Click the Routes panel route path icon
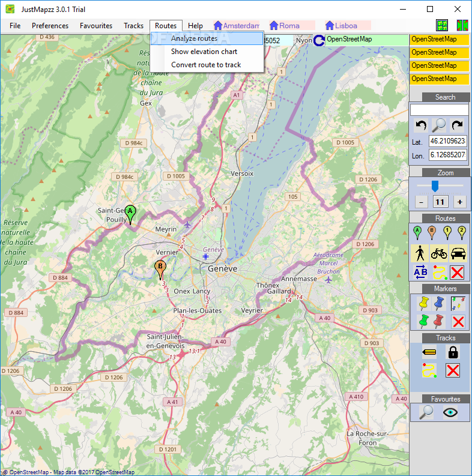The height and width of the screenshot is (476, 472). tap(439, 272)
